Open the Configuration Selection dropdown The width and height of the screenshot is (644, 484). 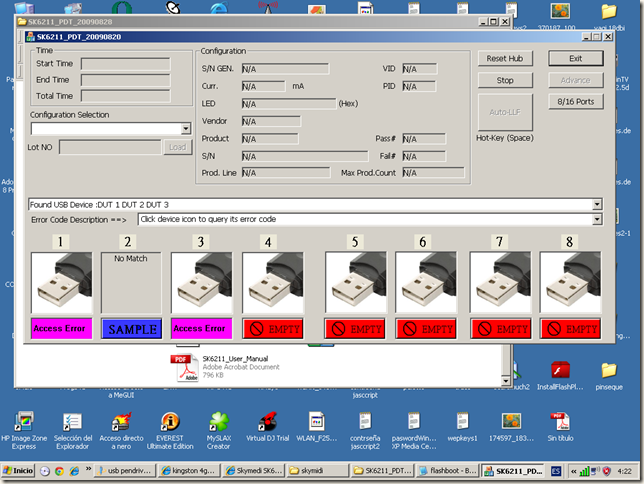point(186,129)
